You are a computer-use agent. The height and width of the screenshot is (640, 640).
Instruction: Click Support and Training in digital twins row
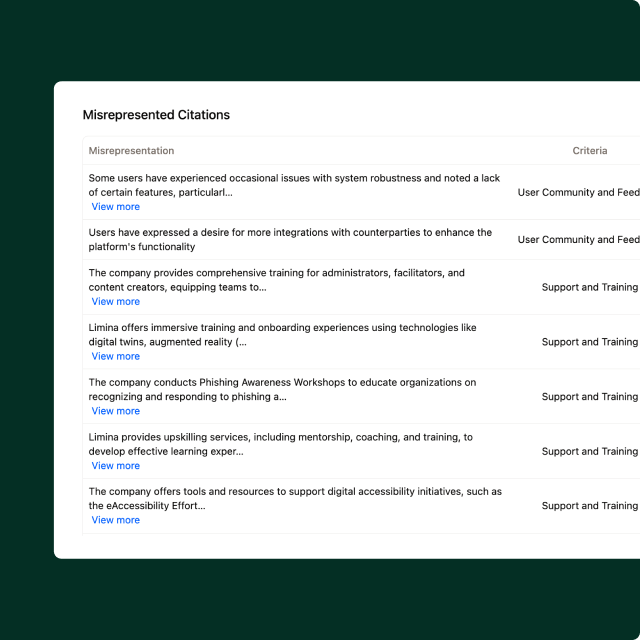point(589,342)
